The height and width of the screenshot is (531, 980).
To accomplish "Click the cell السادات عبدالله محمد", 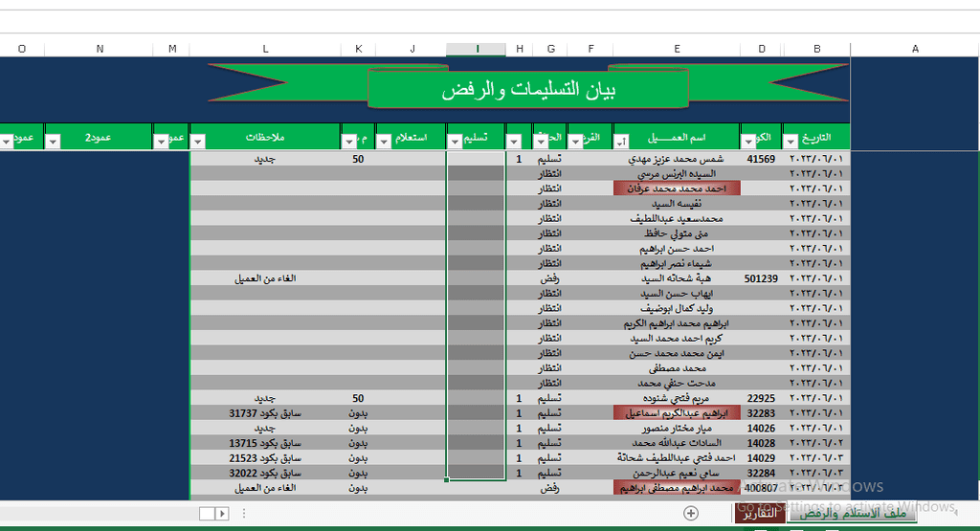I will (677, 443).
